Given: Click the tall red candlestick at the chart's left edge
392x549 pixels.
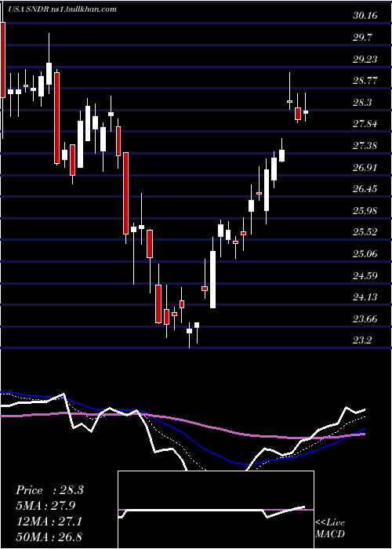Looking at the screenshot, I should coord(3,60).
